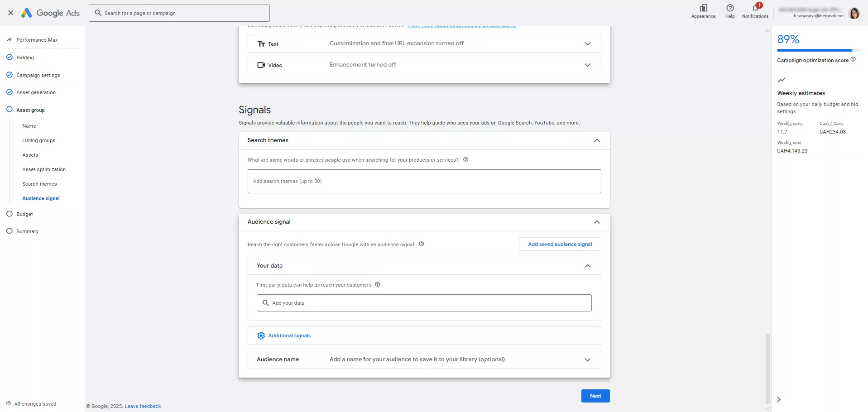This screenshot has width=868, height=412.
Task: Click in the Add search themes field
Action: (x=424, y=181)
